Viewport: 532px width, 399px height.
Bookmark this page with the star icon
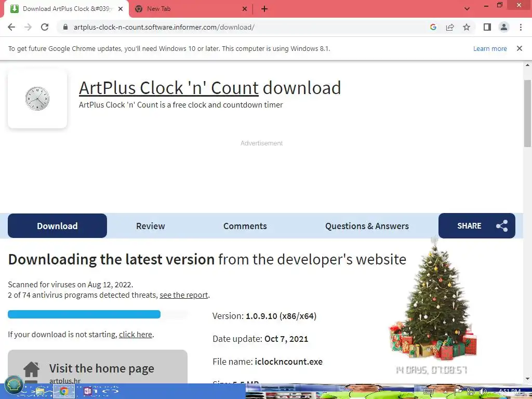pyautogui.click(x=467, y=27)
